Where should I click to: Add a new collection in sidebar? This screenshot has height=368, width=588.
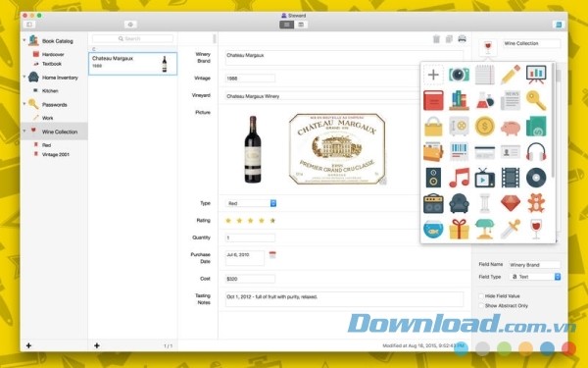coord(28,345)
